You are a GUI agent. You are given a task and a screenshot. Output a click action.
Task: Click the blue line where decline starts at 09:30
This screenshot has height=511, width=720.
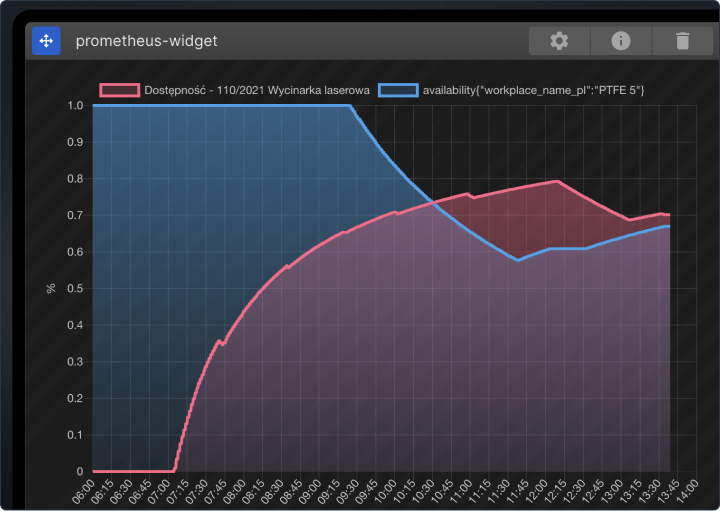coord(350,105)
